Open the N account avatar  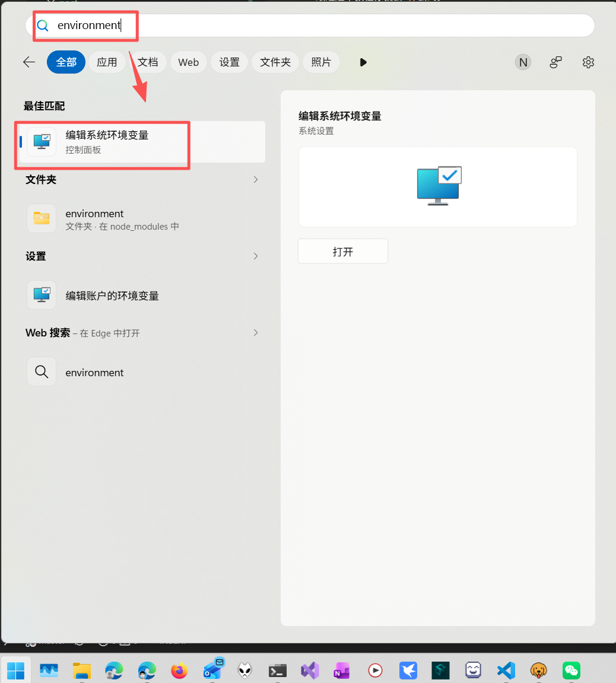(523, 62)
